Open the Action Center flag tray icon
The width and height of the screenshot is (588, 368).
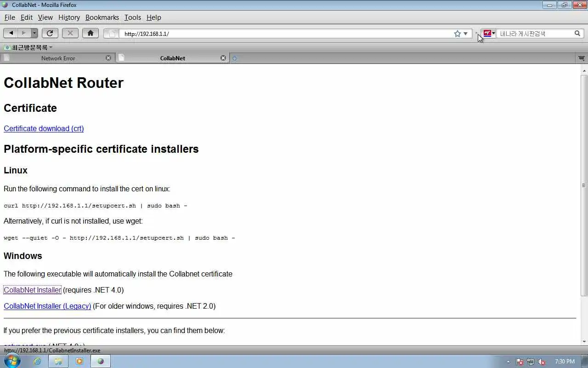tap(520, 362)
